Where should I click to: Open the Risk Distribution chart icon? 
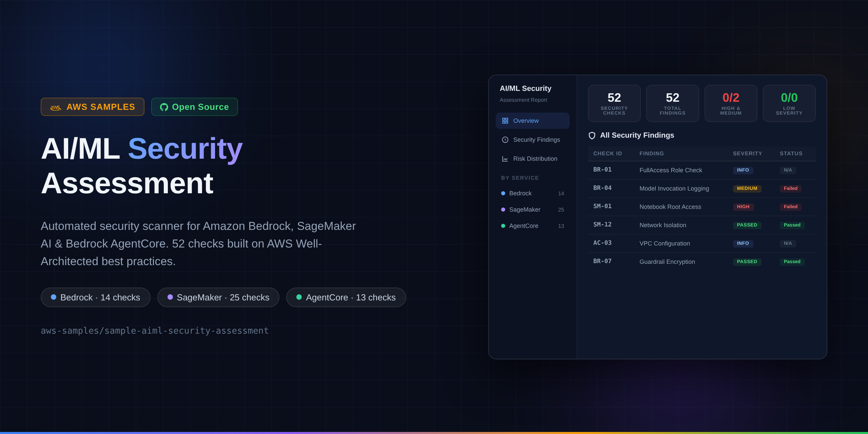click(x=506, y=158)
